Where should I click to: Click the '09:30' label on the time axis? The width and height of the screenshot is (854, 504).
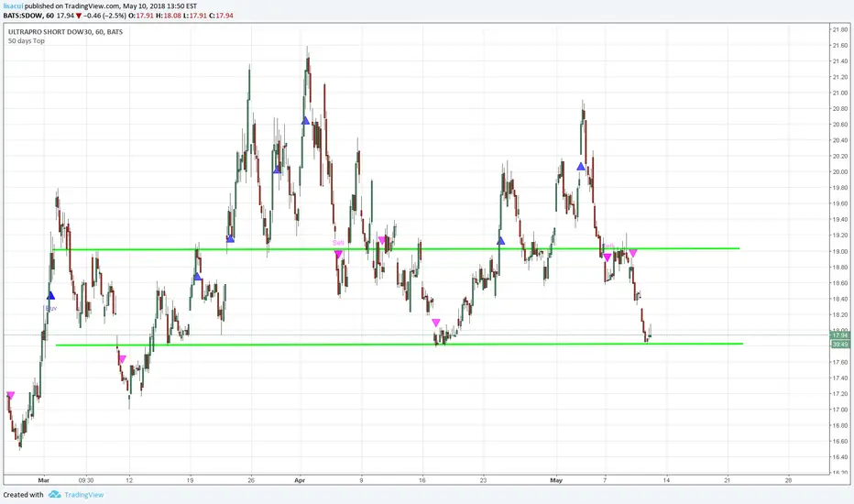86,480
